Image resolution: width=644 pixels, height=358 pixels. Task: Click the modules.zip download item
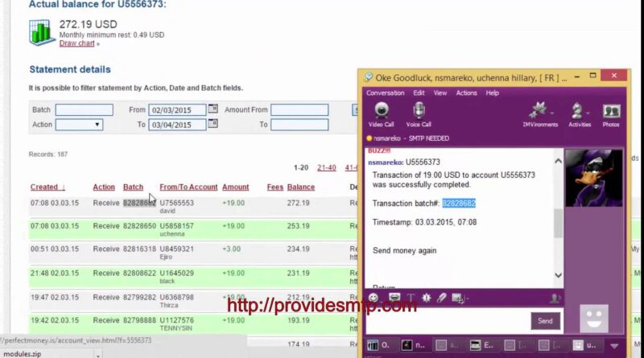[47, 354]
